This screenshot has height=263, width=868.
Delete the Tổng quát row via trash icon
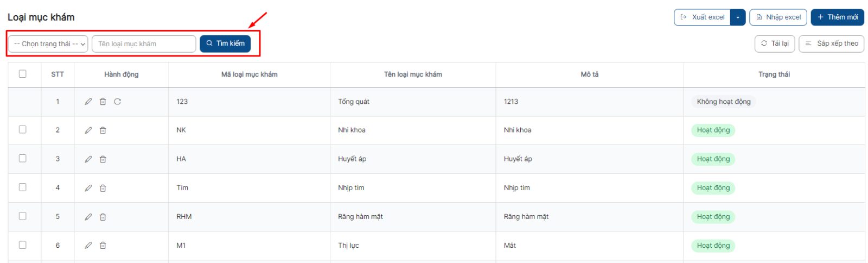(x=103, y=102)
